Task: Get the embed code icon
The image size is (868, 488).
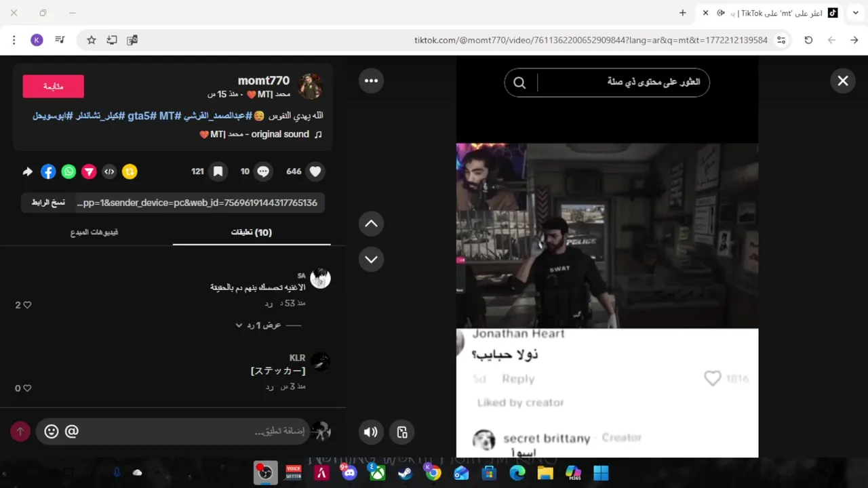Action: (109, 171)
